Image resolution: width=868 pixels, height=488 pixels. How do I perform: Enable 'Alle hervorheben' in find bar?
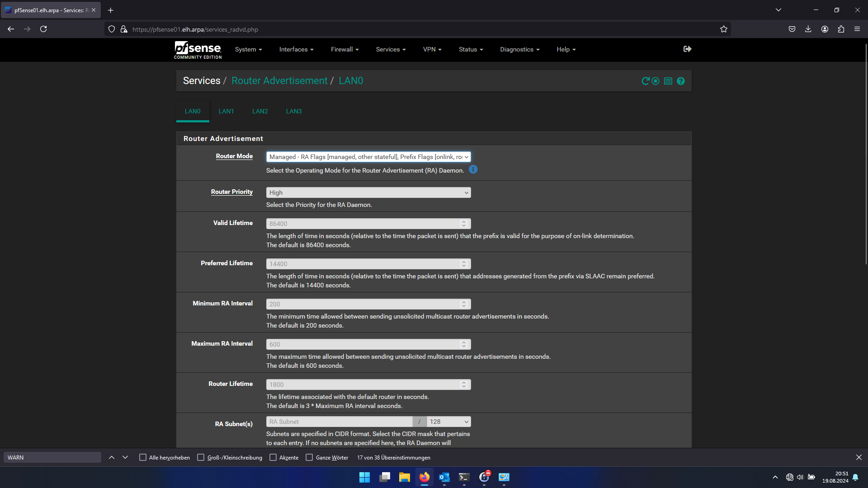(x=143, y=458)
